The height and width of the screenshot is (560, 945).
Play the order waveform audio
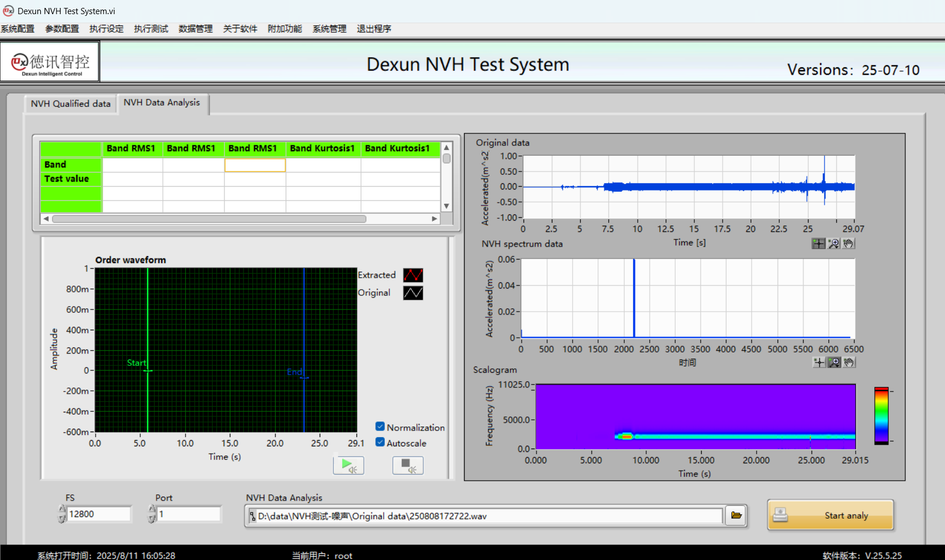[349, 466]
